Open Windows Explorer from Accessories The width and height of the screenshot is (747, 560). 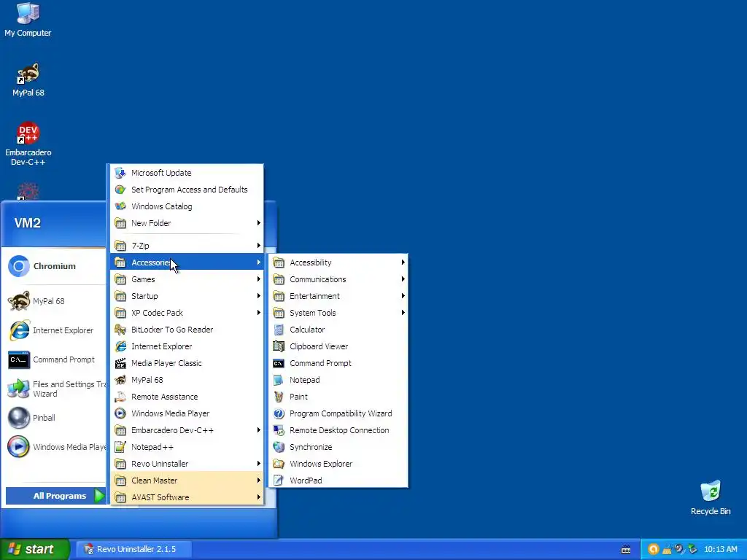pyautogui.click(x=338, y=463)
